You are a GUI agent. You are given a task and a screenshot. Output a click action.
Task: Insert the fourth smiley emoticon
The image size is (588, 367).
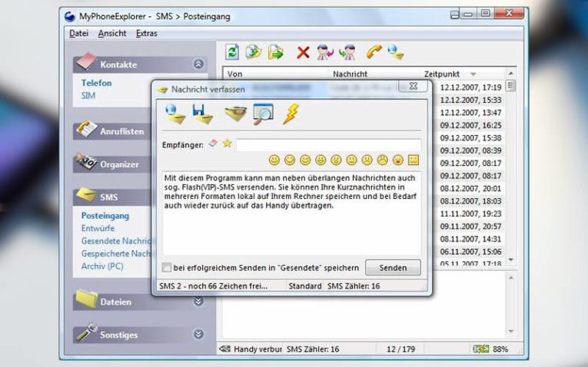pyautogui.click(x=321, y=160)
